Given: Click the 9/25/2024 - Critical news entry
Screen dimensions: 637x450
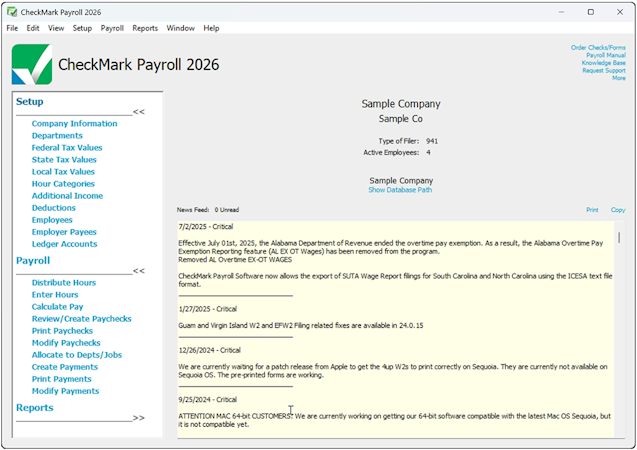Looking at the screenshot, I should click(208, 400).
